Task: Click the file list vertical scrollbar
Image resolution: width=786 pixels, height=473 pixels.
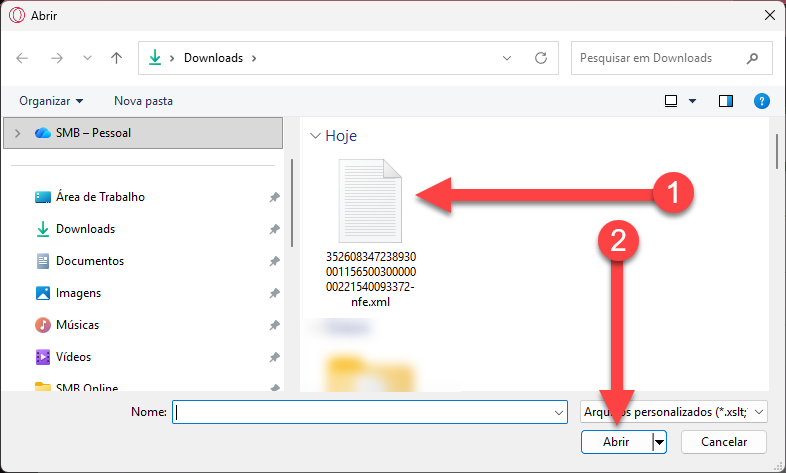Action: pyautogui.click(x=776, y=152)
